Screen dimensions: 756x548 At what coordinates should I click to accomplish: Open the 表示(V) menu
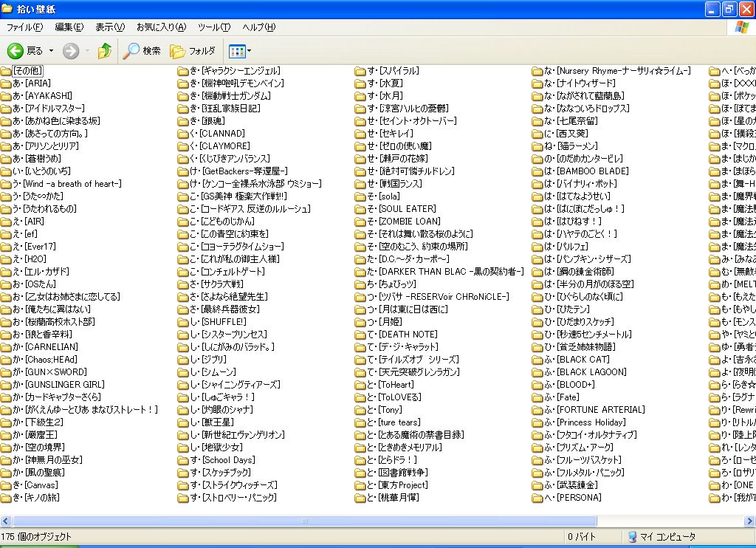click(x=110, y=27)
